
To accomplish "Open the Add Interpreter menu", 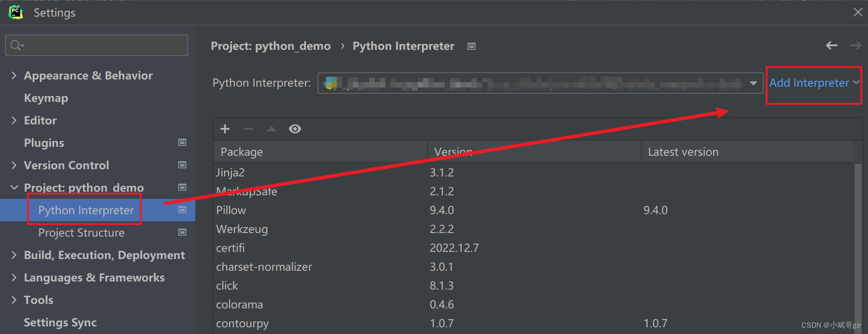I will [x=814, y=83].
